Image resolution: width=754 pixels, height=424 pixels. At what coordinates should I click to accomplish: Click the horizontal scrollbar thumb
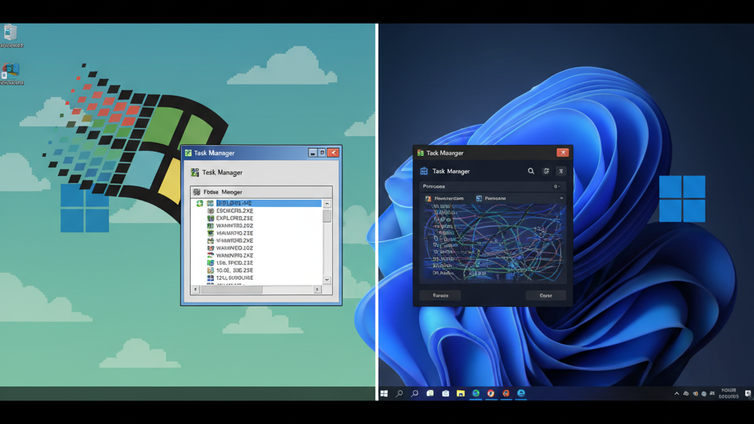[x=231, y=289]
